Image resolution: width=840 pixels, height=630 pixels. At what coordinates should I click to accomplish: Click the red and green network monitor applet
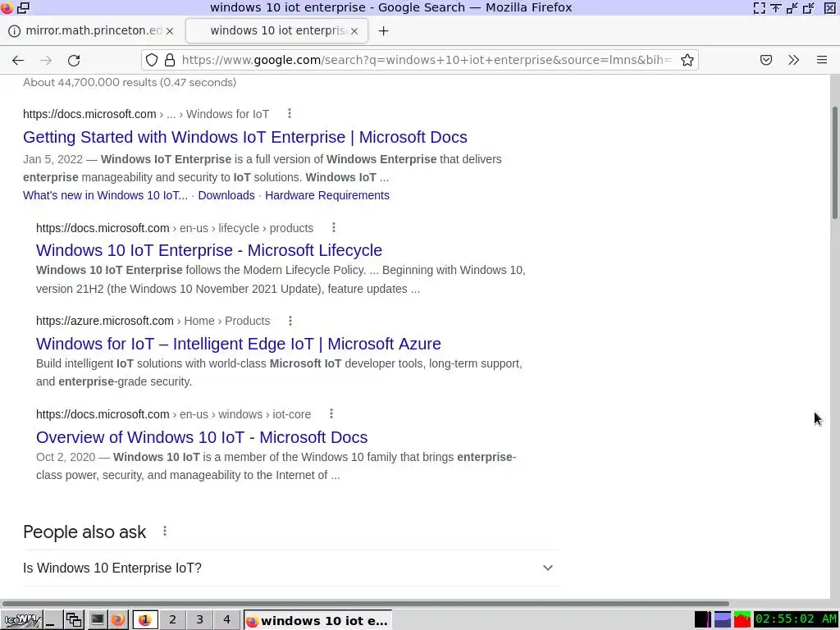(742, 620)
